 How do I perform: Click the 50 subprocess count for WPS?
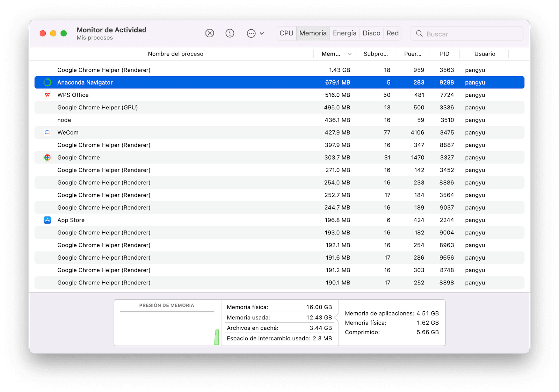click(387, 95)
